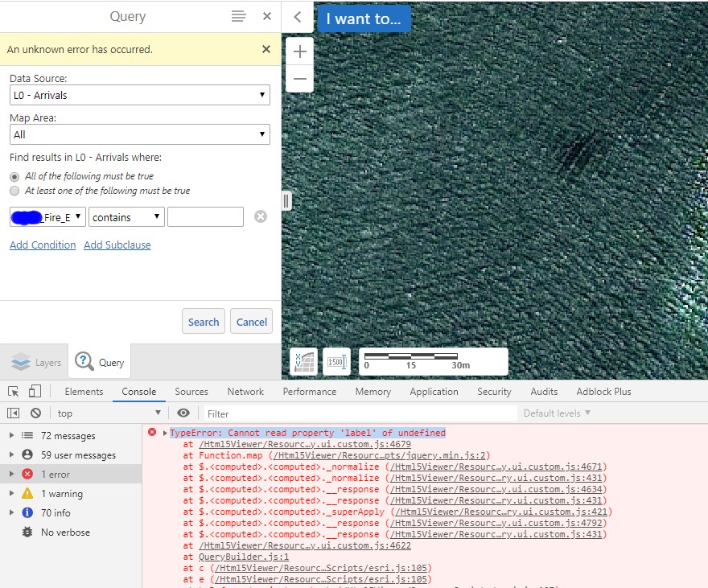The image size is (708, 588).
Task: Collapse the side panel with the arrow
Action: pos(297,17)
